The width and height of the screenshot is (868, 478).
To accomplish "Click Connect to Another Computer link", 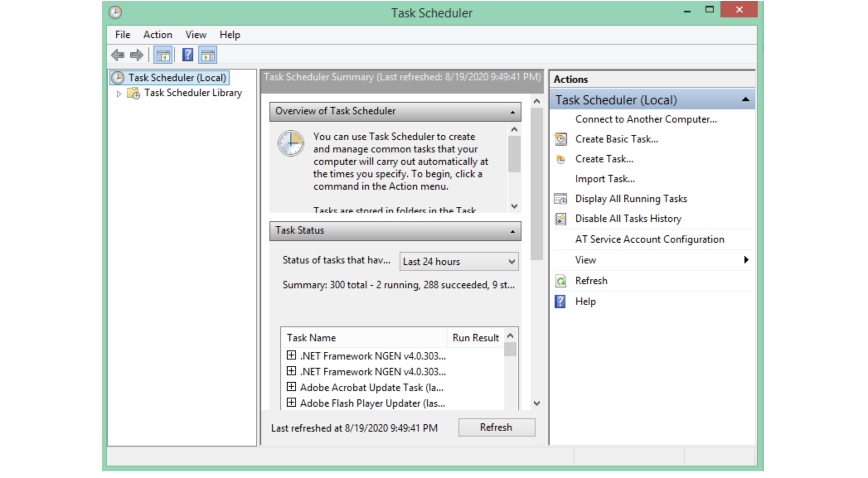I will coord(646,119).
